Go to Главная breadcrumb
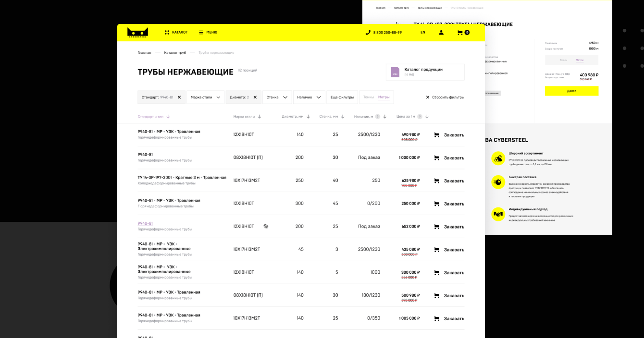 144,53
